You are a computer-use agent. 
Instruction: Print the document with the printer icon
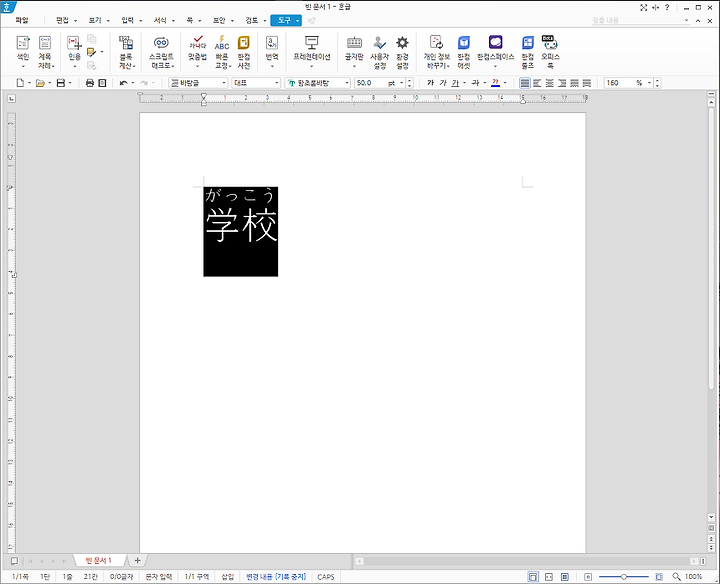click(90, 83)
